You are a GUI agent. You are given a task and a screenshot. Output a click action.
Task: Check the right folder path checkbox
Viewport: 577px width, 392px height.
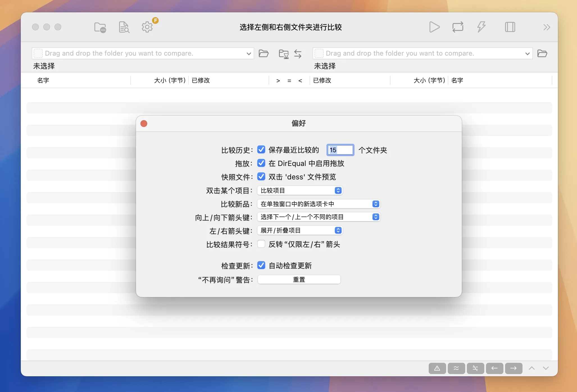(319, 53)
